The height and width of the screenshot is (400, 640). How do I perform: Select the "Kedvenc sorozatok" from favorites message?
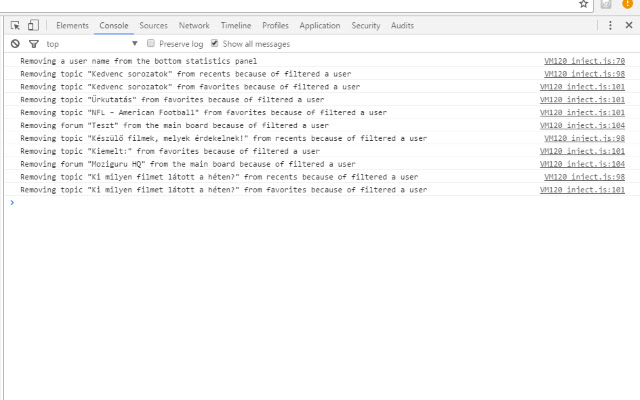(190, 87)
